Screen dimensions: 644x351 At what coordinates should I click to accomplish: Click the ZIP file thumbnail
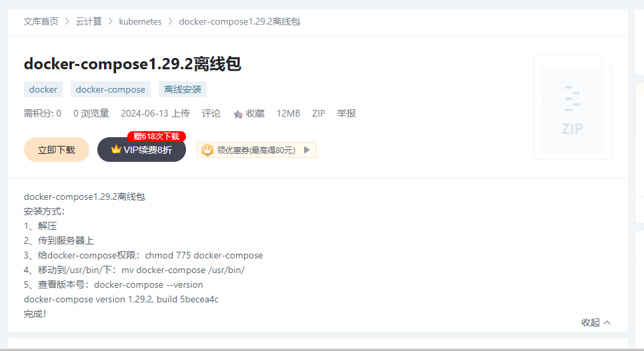coord(573,107)
